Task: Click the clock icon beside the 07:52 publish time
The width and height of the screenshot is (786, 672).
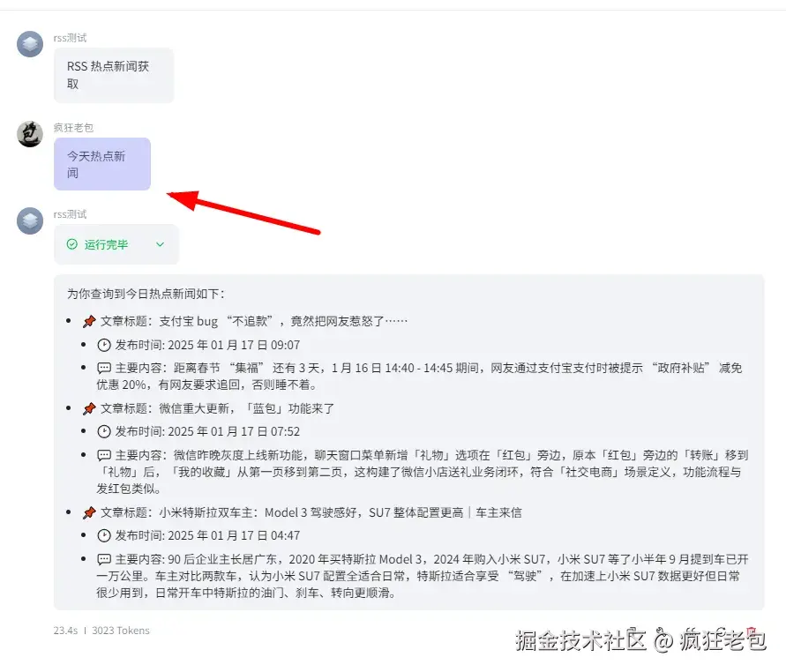Action: point(104,431)
